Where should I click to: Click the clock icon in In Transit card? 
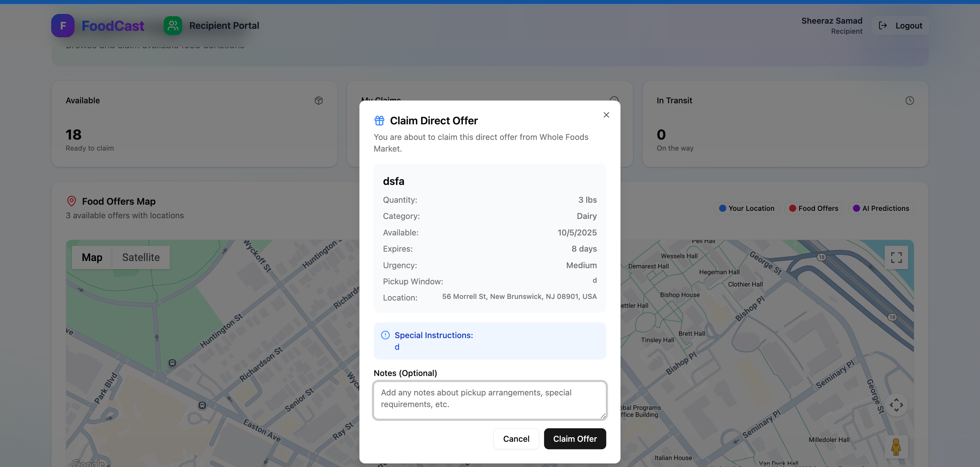pos(909,100)
